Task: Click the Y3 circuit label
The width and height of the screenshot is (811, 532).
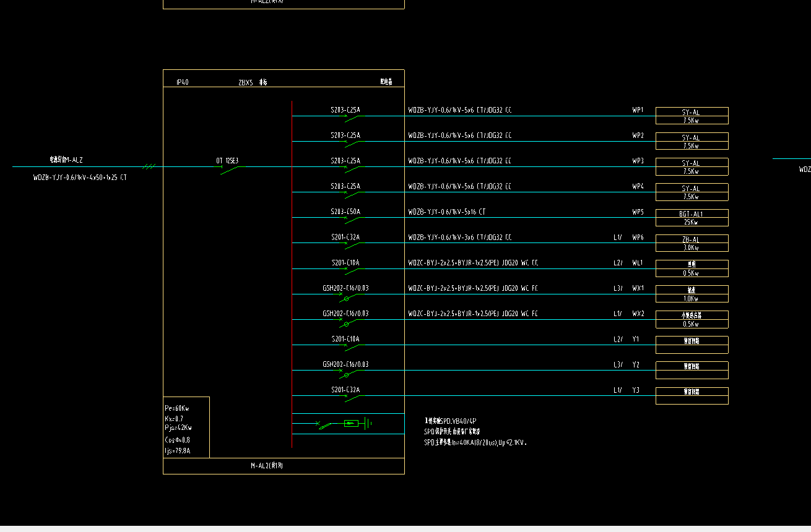Action: click(x=636, y=390)
